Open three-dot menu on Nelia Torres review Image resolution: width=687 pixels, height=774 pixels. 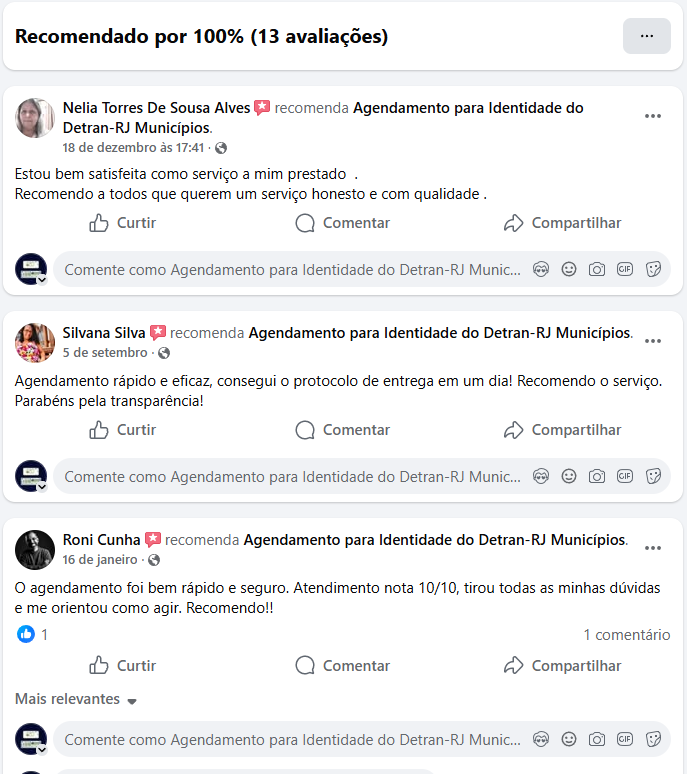click(652, 116)
